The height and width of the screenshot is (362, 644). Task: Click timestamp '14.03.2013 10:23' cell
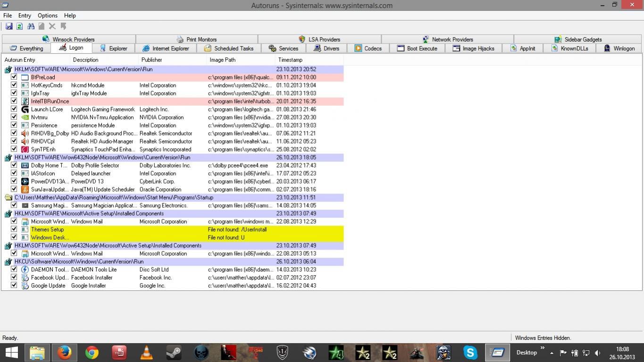point(296,270)
